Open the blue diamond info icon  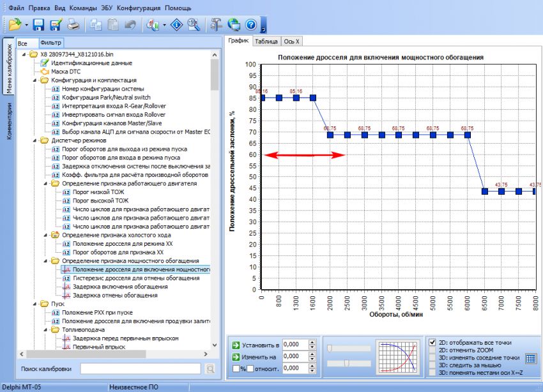tap(176, 24)
